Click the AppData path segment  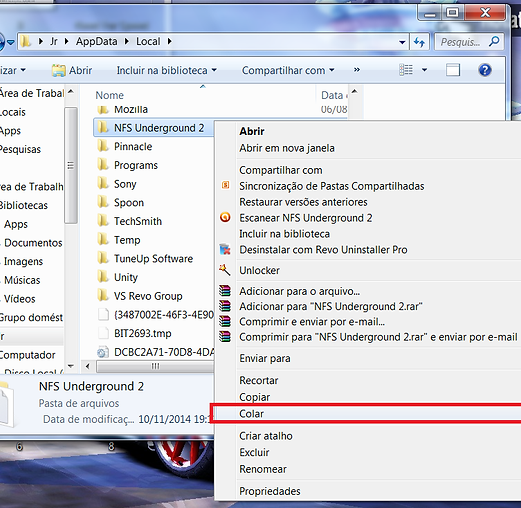coord(96,41)
